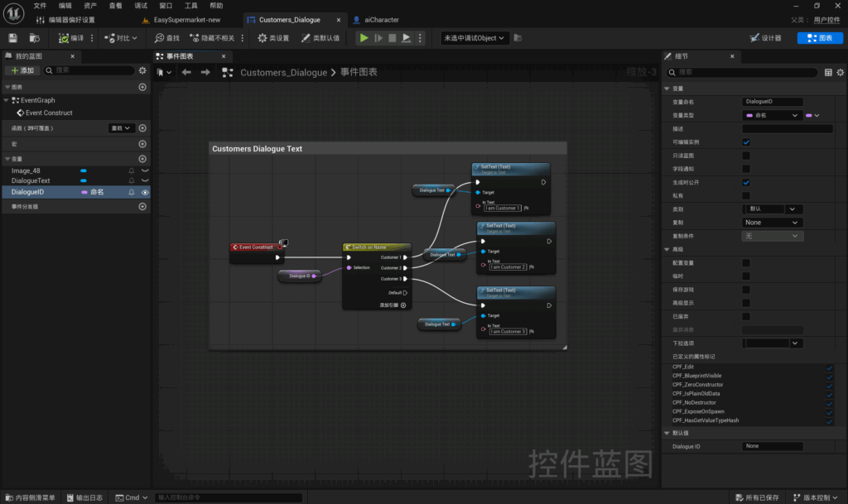Click debug object locate icon beside dropdown
This screenshot has width=848, height=504.
[518, 38]
